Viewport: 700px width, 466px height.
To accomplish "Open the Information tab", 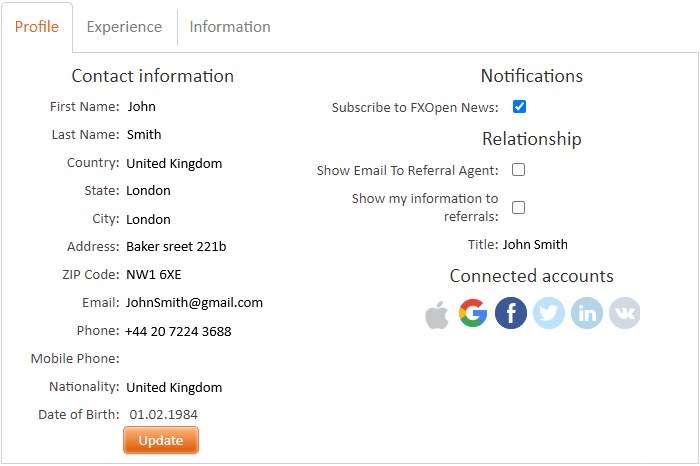I will [x=230, y=27].
